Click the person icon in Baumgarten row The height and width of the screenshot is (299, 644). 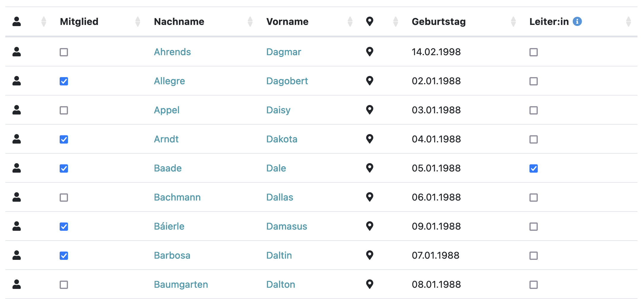point(17,284)
